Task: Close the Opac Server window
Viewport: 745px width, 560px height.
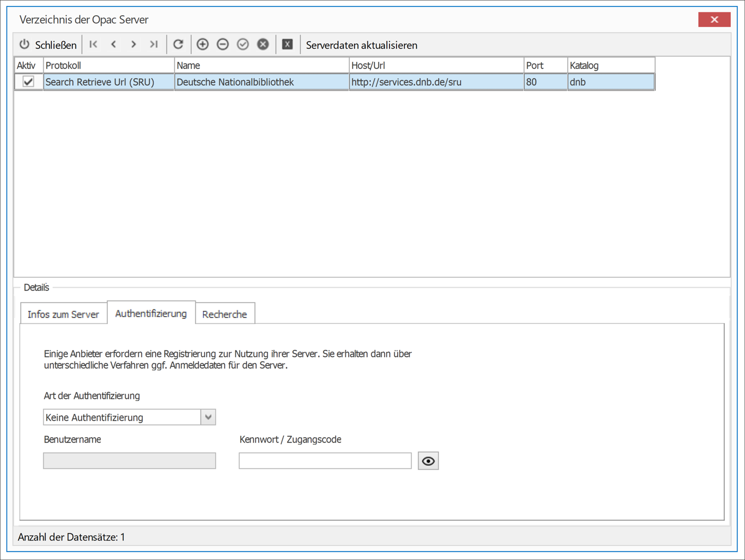Action: click(x=714, y=19)
